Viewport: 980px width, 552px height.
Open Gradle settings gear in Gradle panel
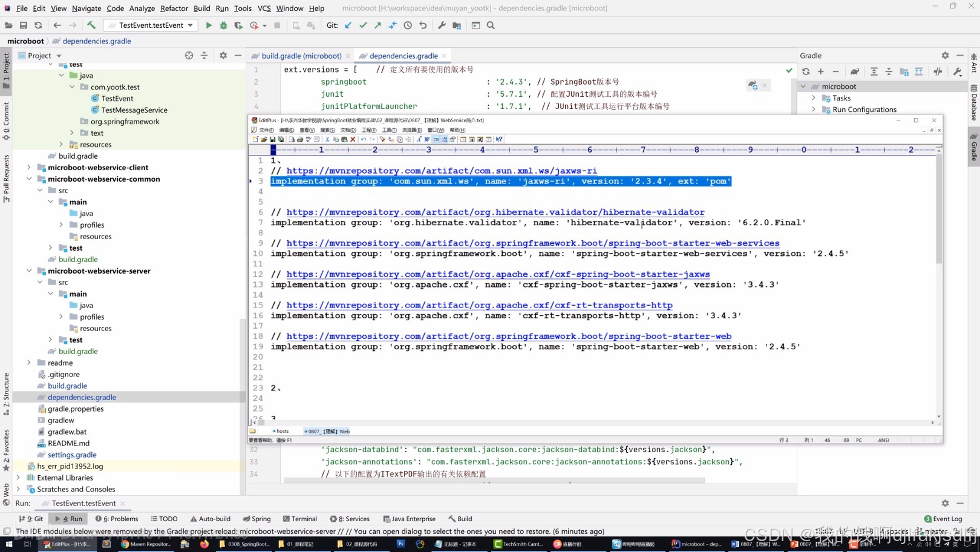pyautogui.click(x=945, y=55)
